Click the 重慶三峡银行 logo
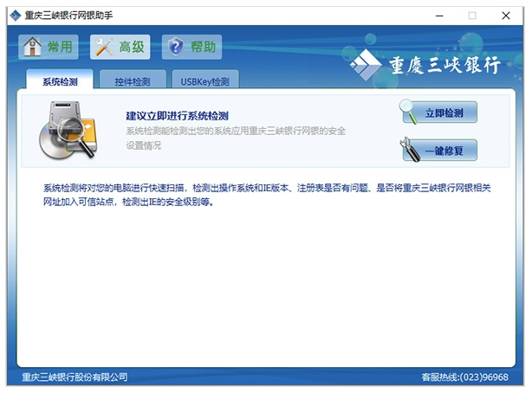 pyautogui.click(x=425, y=65)
